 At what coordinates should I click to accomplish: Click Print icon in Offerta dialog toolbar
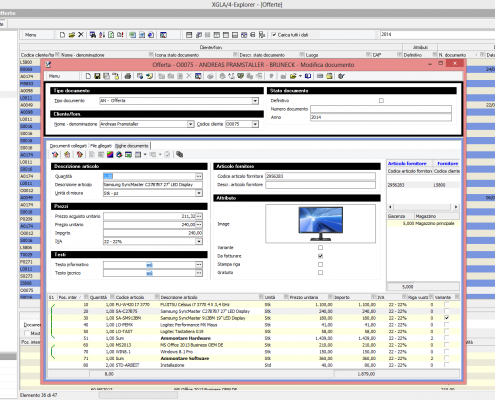click(x=128, y=76)
